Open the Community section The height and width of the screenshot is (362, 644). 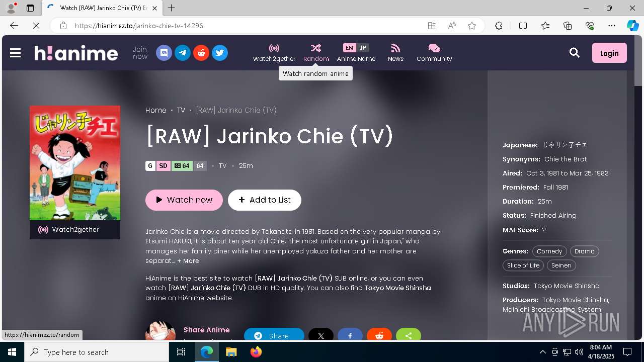[434, 53]
